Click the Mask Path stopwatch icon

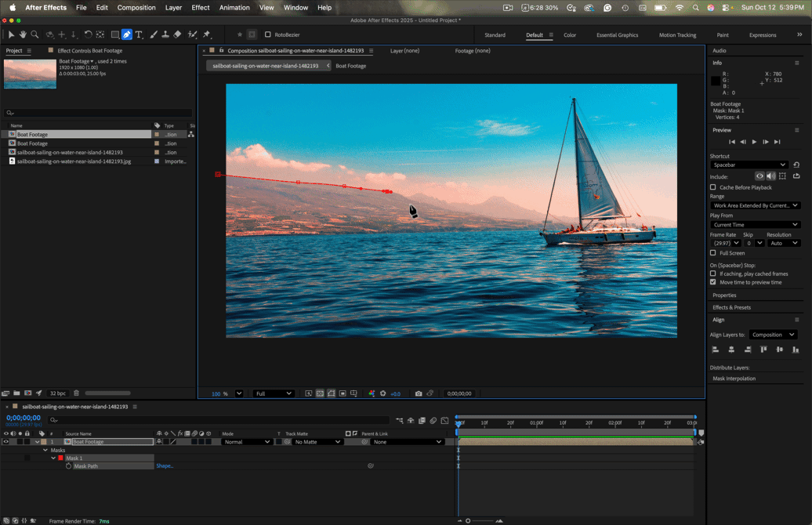pos(68,466)
